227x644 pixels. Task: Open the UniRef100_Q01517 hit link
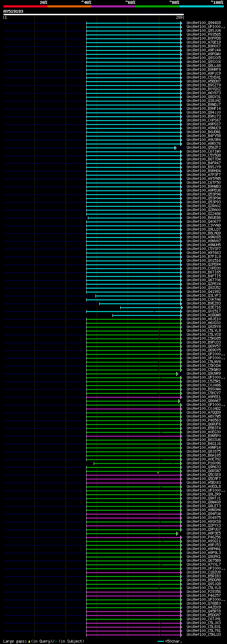point(204,311)
